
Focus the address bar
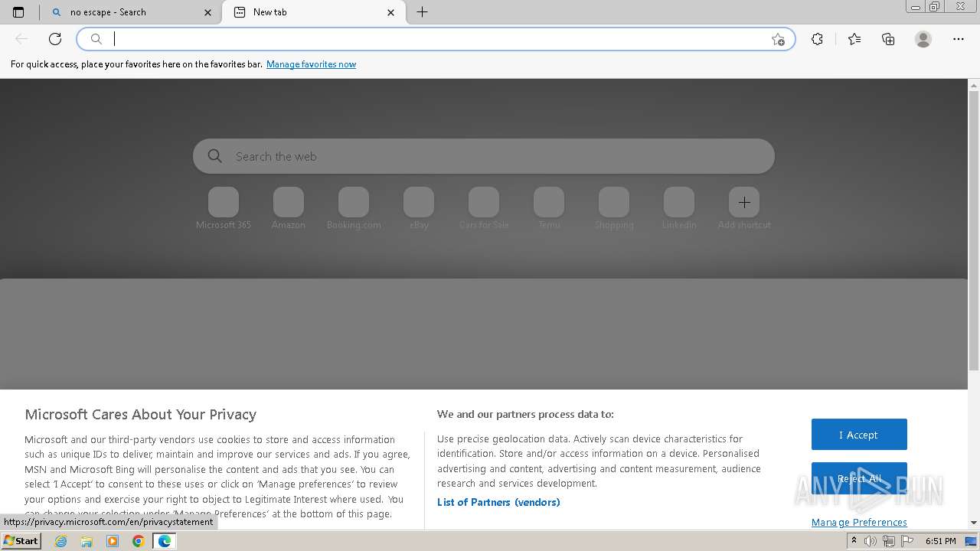[436, 39]
